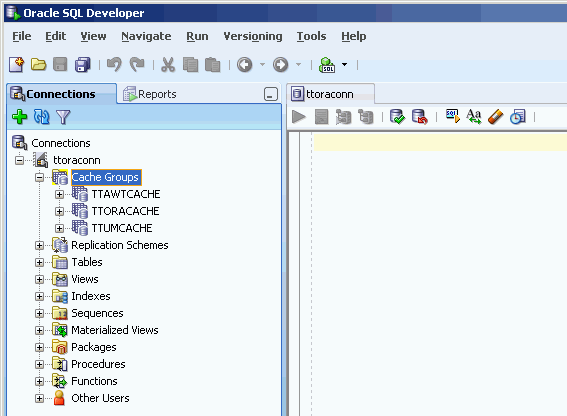567x416 pixels.
Task: Expand the Materialized Views node
Action: point(39,330)
